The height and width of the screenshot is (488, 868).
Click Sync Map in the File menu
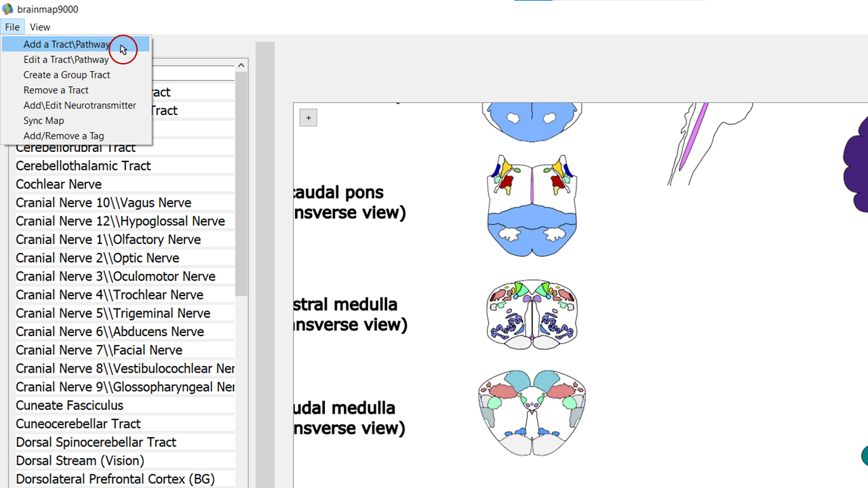43,121
